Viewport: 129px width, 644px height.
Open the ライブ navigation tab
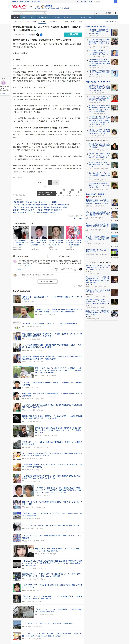pyautogui.click(x=32, y=17)
